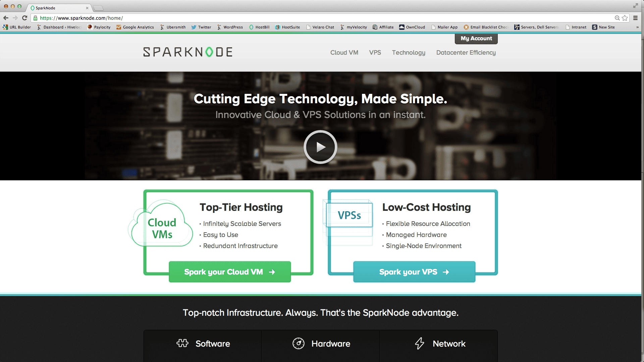Open the My Account tab
Viewport: 644px width, 362px height.
pos(476,39)
